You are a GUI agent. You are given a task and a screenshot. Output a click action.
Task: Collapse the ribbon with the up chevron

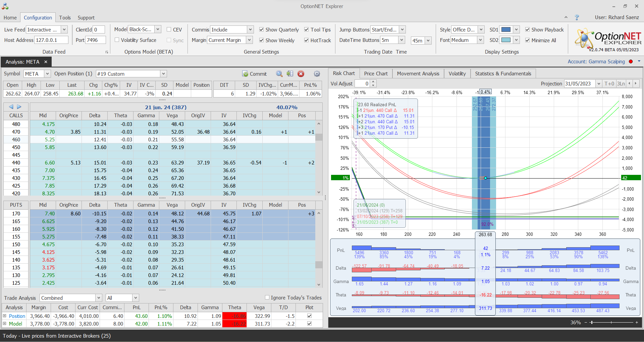566,17
